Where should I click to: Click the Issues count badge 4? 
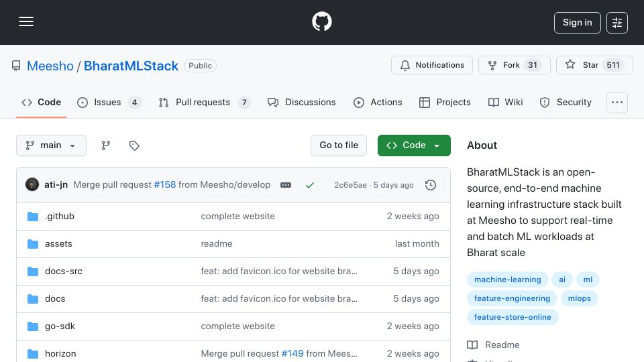134,102
